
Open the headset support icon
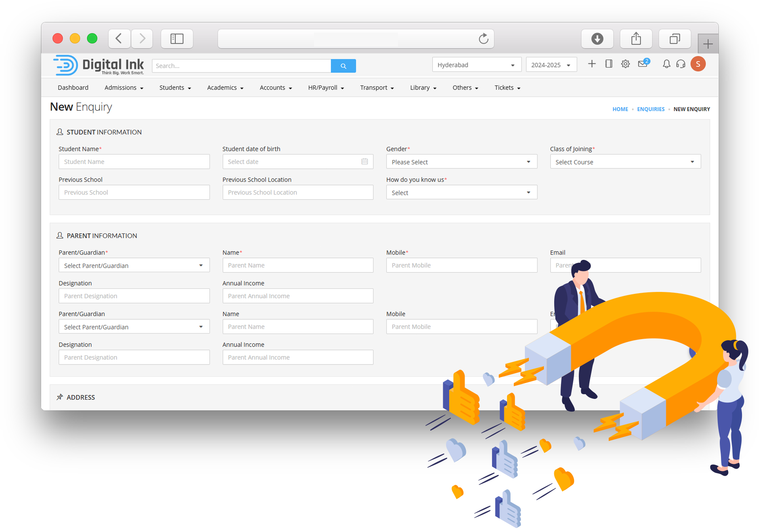pos(681,64)
